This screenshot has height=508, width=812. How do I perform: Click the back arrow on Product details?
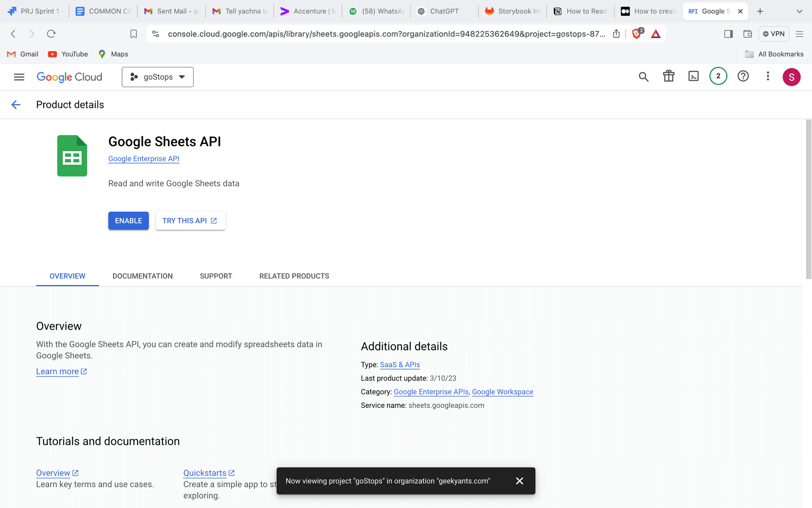click(x=16, y=104)
